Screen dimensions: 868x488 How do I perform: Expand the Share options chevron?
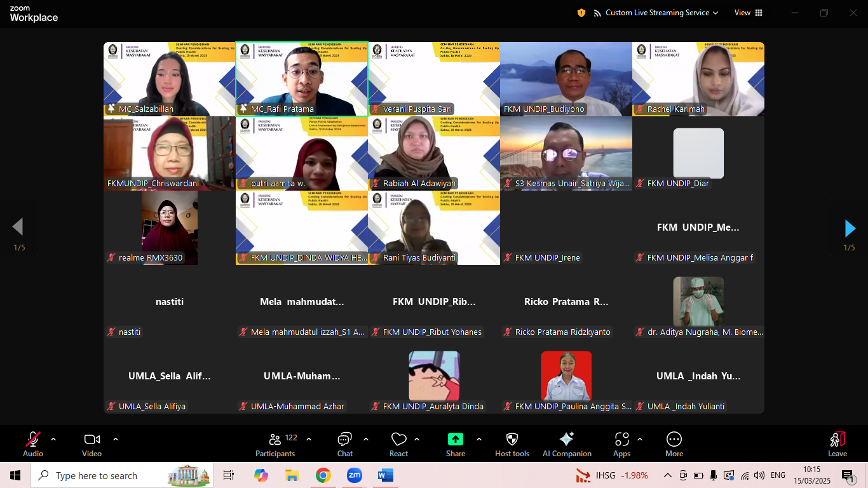[479, 439]
